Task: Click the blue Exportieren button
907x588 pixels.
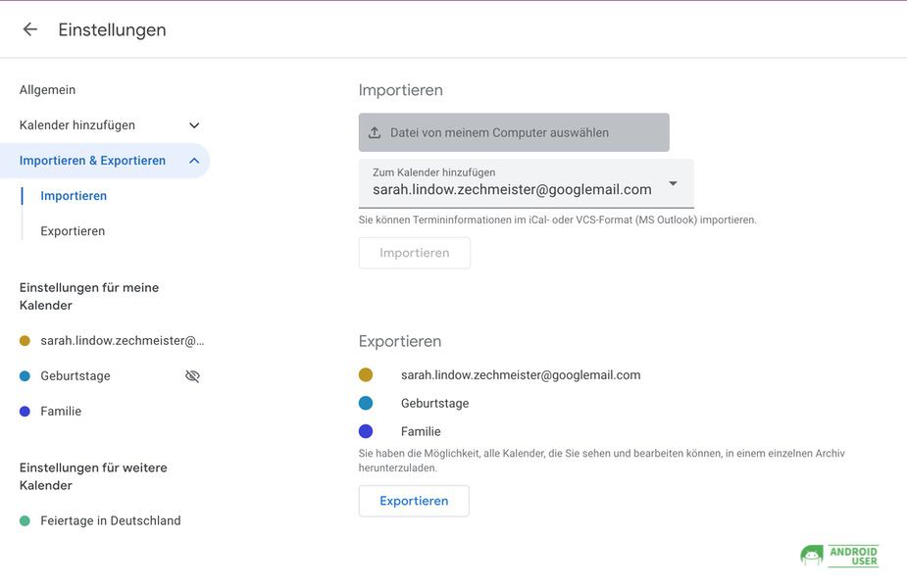Action: pyautogui.click(x=414, y=501)
